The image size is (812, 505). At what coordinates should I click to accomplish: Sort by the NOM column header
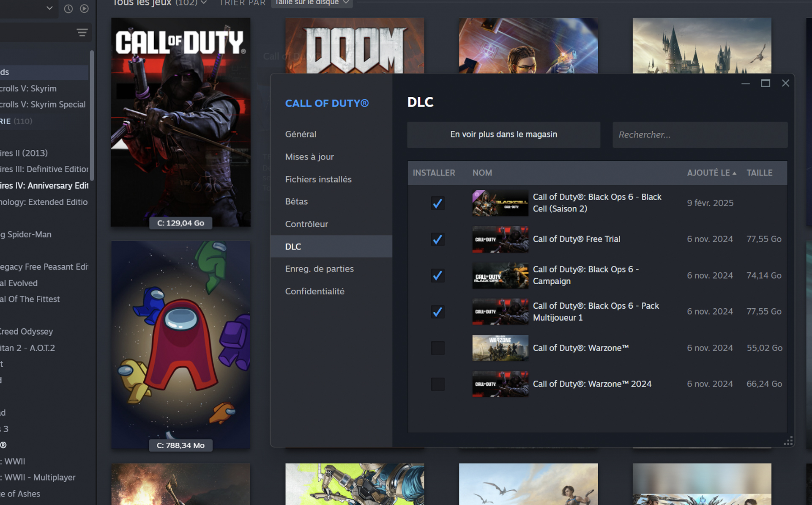(x=482, y=173)
